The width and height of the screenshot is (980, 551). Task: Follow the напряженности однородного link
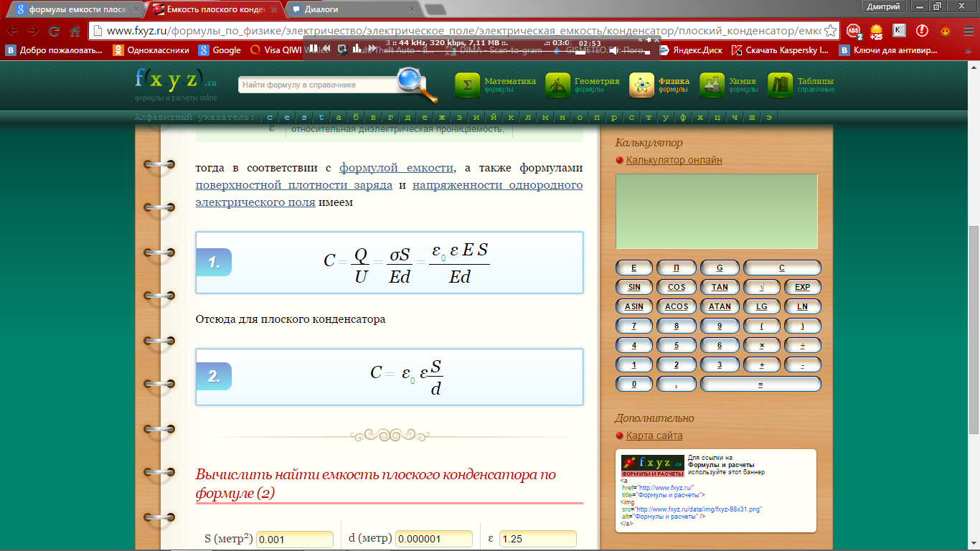tap(498, 185)
